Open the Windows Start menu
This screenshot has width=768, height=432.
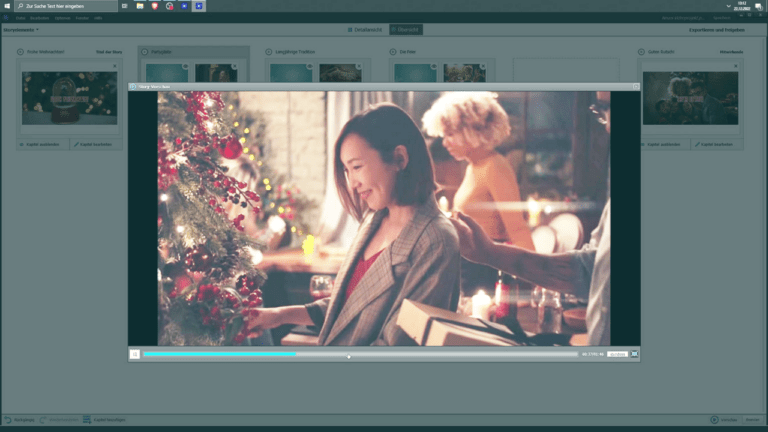(x=7, y=6)
